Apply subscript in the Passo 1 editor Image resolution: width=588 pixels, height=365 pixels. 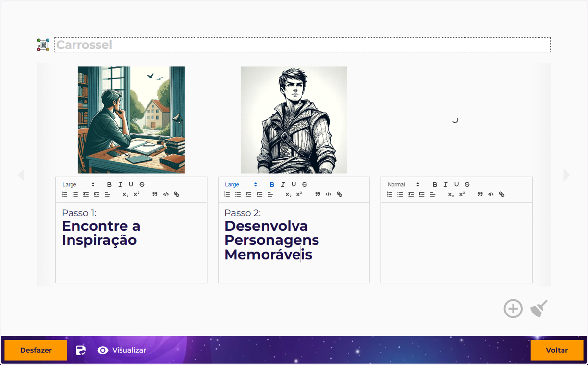(125, 195)
